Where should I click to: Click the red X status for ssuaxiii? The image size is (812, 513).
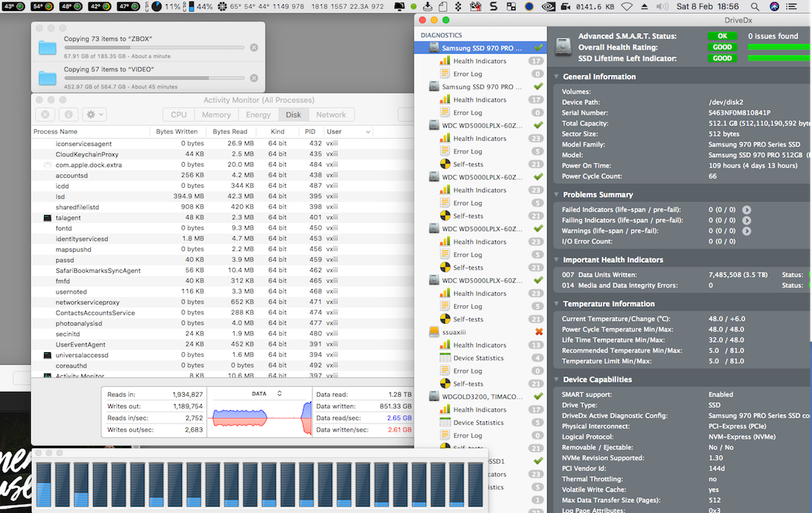538,332
